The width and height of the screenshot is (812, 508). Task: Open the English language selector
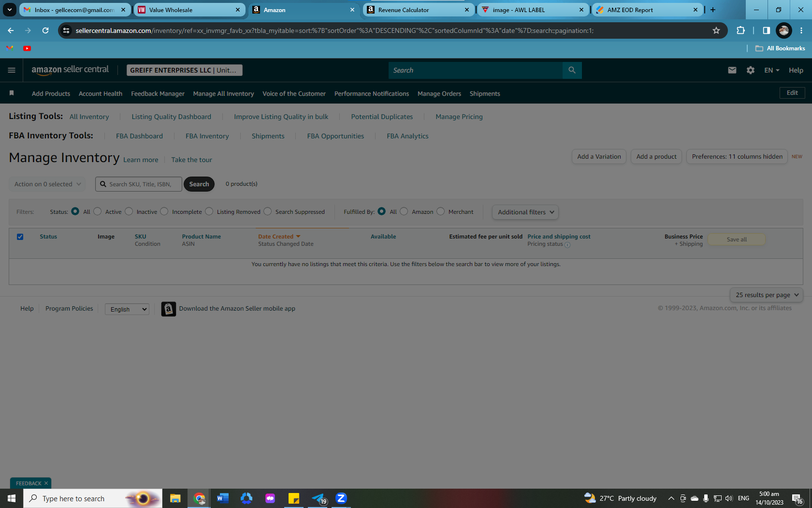(x=127, y=309)
